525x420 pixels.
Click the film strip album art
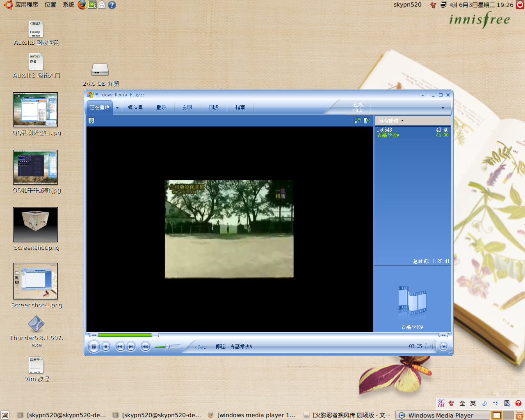[412, 301]
